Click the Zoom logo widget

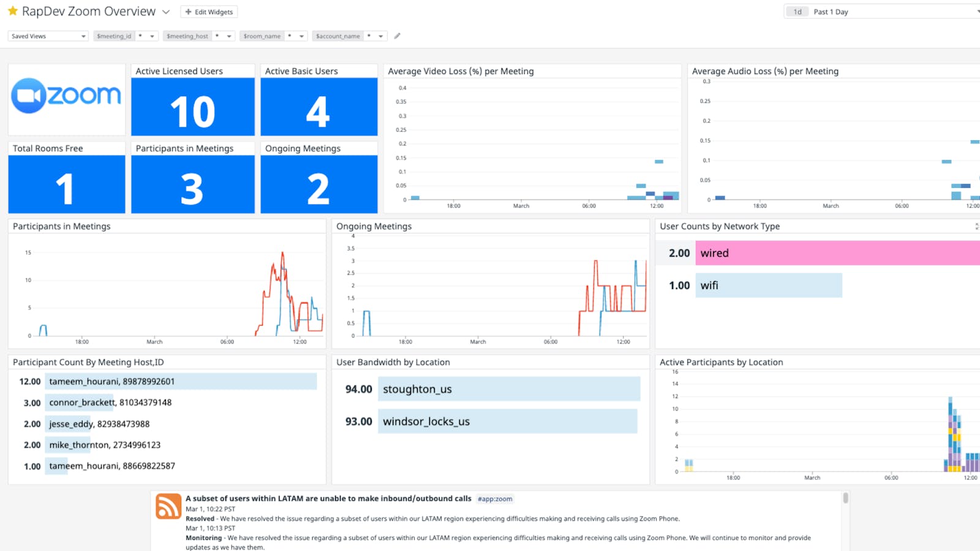coord(67,99)
